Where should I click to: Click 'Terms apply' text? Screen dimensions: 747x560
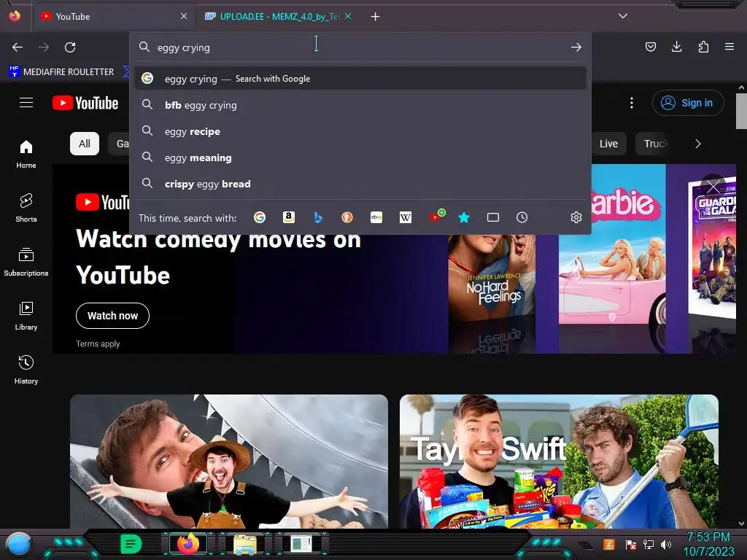pyautogui.click(x=98, y=344)
